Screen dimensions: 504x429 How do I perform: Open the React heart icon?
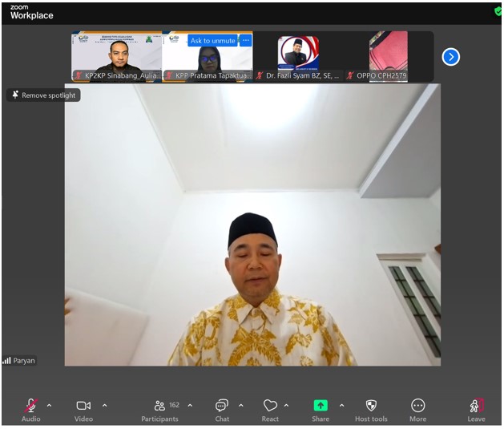pyautogui.click(x=270, y=406)
